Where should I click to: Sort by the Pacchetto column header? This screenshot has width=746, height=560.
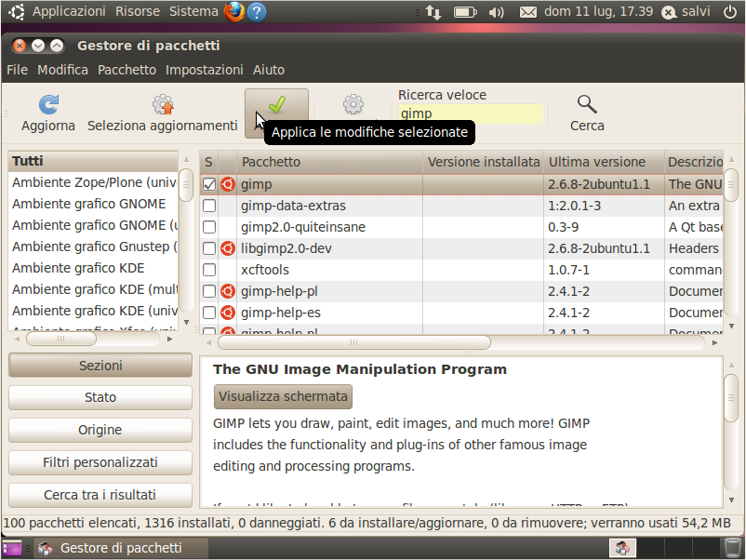330,162
